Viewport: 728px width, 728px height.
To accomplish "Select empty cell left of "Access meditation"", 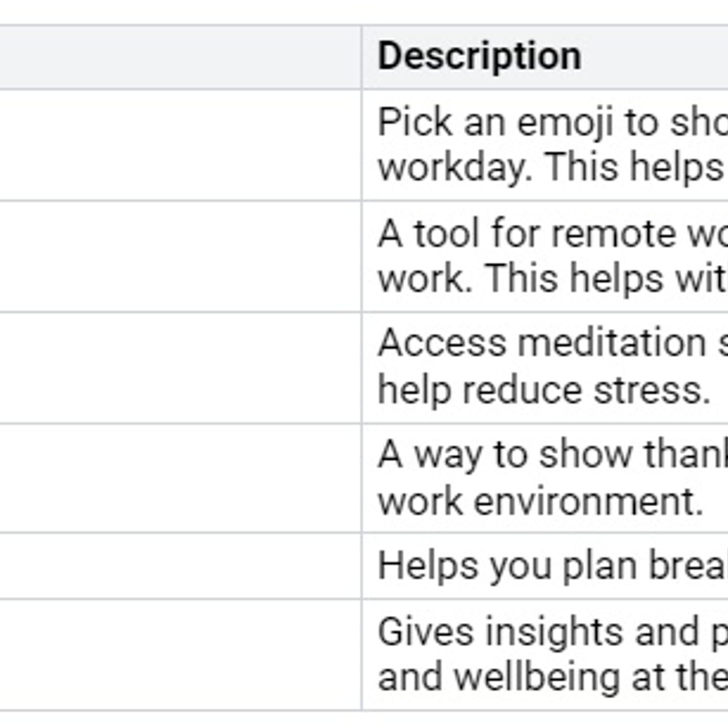I will tap(180, 367).
